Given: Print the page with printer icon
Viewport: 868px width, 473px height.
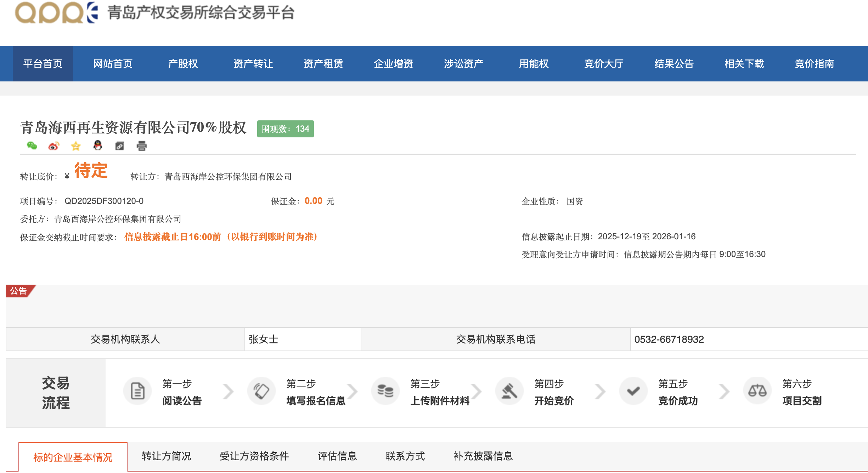Looking at the screenshot, I should [x=142, y=146].
